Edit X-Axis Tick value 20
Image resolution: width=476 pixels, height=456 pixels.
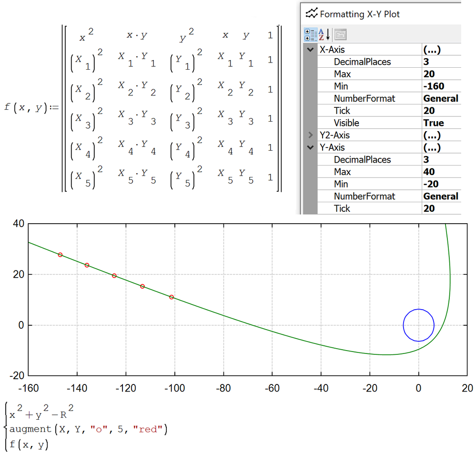click(441, 111)
